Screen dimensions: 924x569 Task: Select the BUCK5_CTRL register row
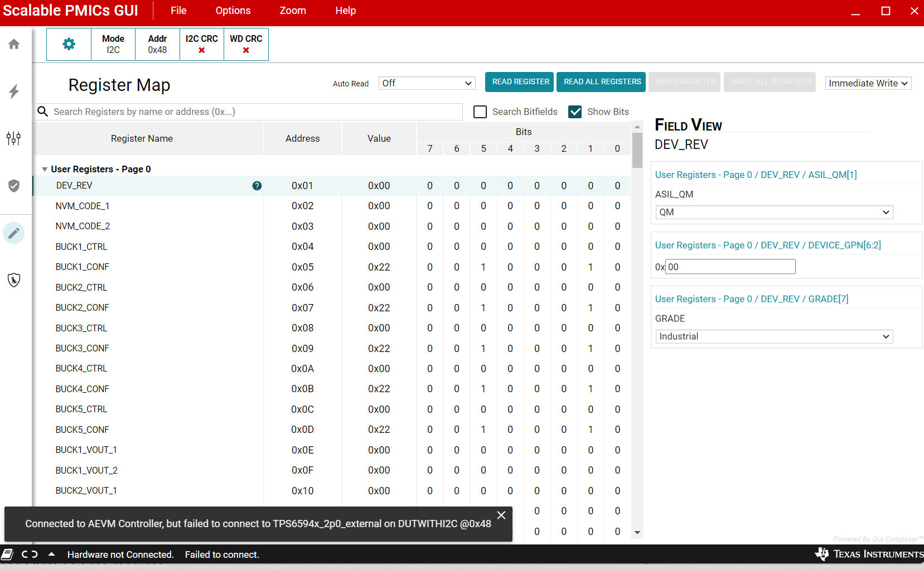point(332,409)
